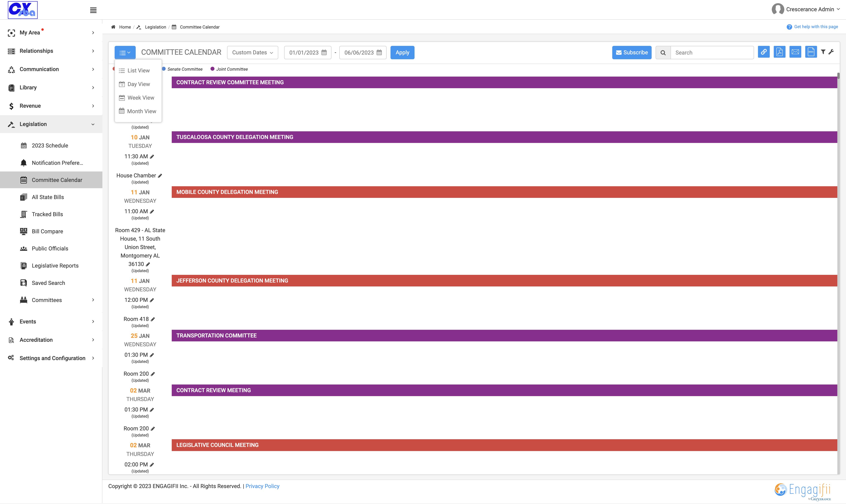
Task: Export calendar as DOC icon
Action: tap(811, 52)
